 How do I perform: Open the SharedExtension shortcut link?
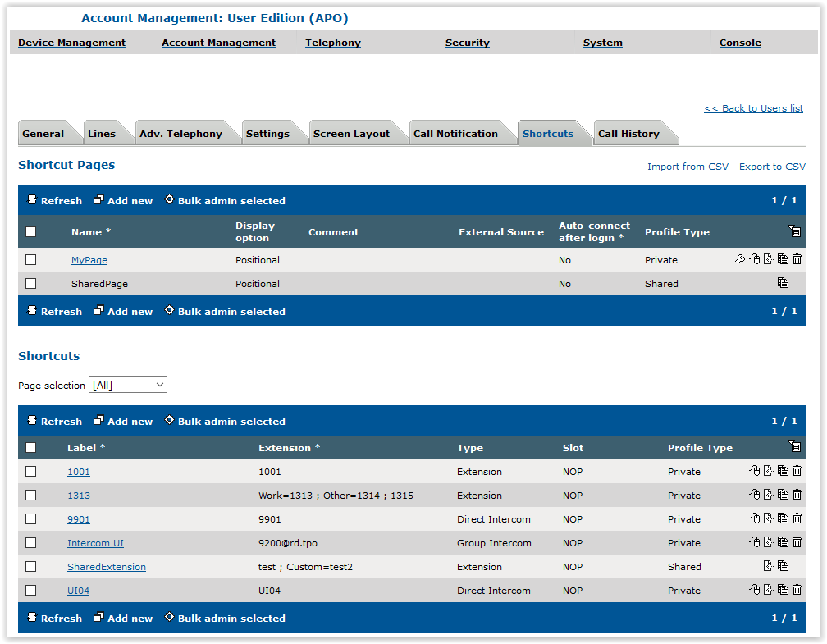tap(107, 566)
